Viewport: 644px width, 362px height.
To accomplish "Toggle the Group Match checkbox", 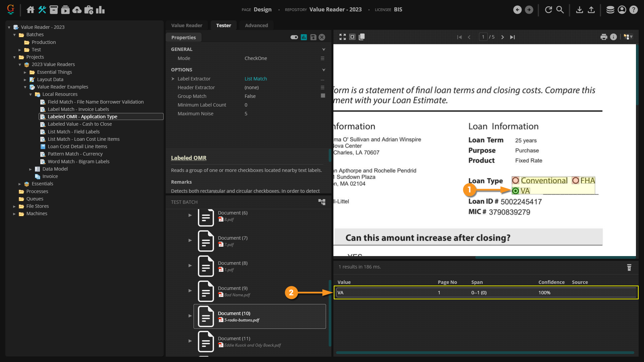I will (323, 96).
